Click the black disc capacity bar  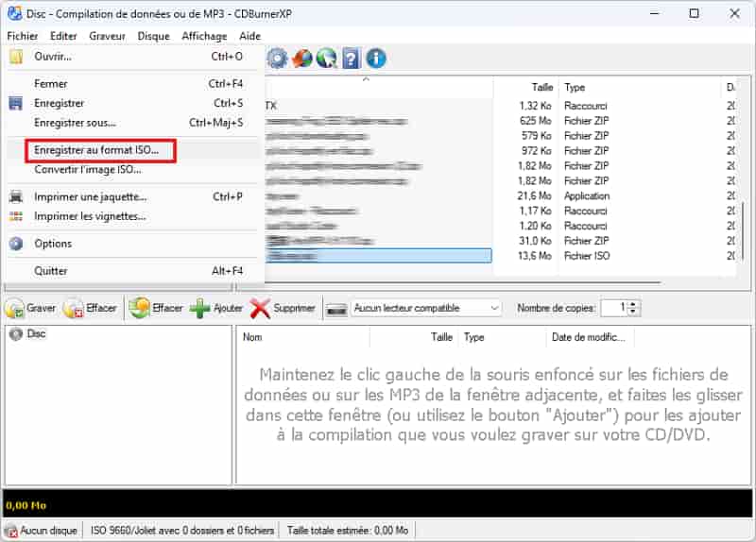tap(377, 504)
